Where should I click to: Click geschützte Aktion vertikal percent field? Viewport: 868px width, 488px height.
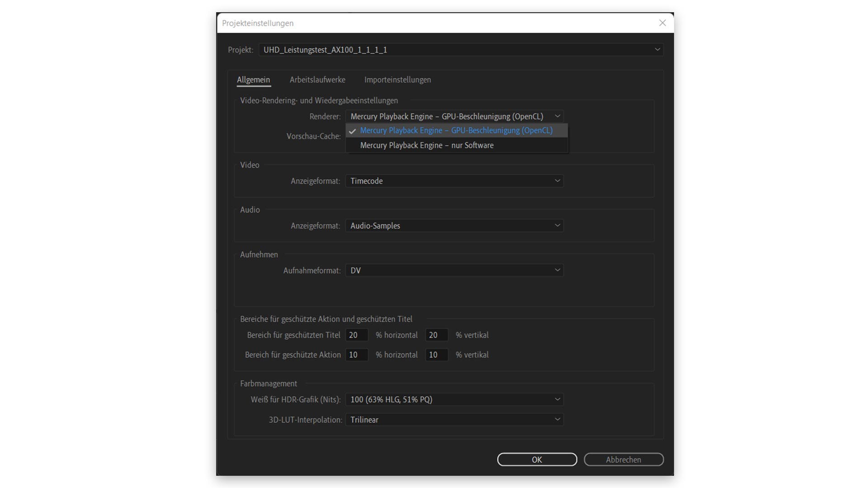(x=436, y=355)
